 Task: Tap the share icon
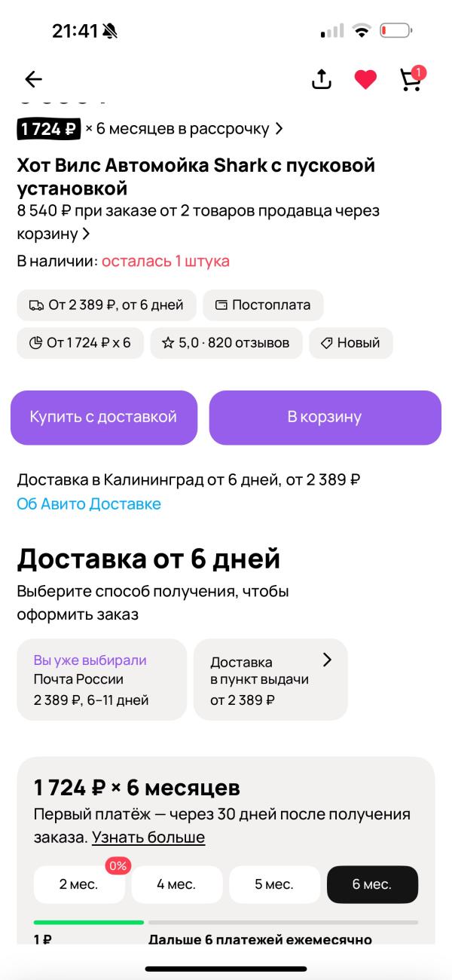(x=322, y=79)
